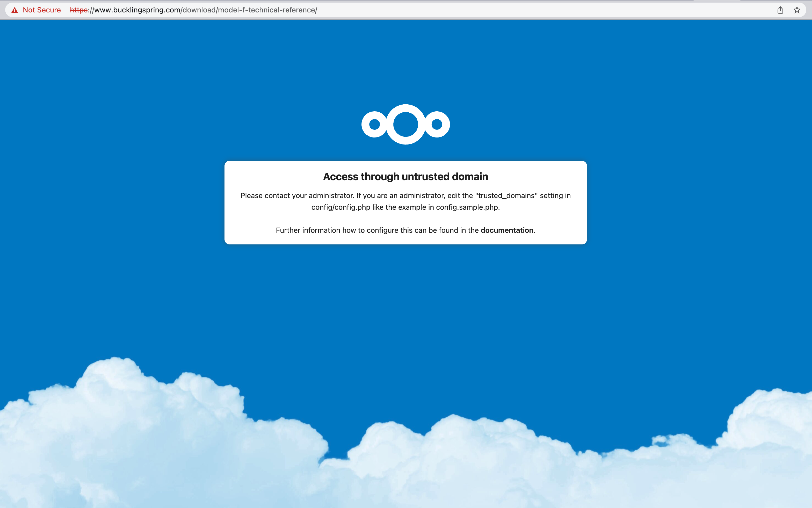Click the struck-through https text in URL
This screenshot has width=812, height=508.
coord(79,10)
